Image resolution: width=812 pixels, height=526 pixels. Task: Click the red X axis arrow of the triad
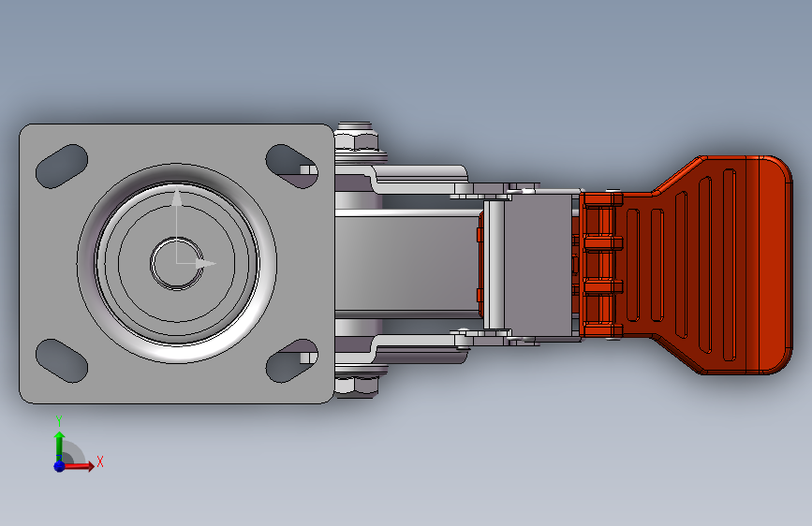pyautogui.click(x=78, y=466)
